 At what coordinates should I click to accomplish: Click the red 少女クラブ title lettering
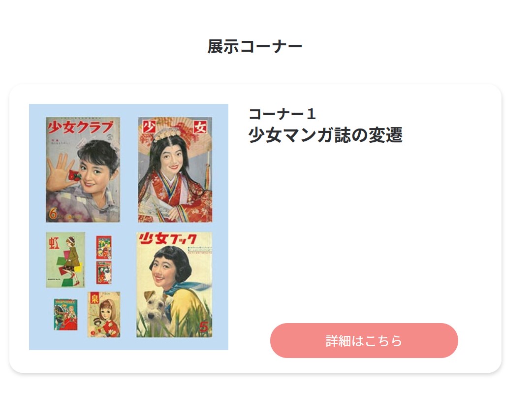click(x=80, y=128)
